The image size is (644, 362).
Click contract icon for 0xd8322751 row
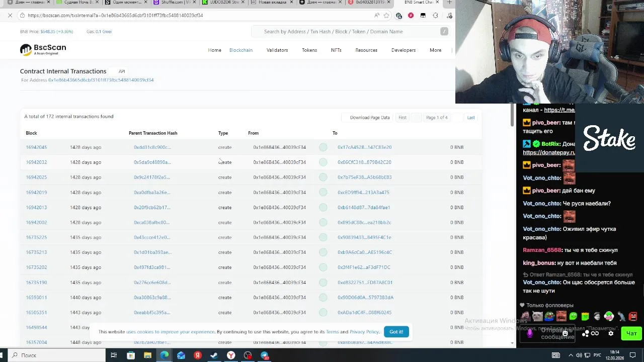323,283
